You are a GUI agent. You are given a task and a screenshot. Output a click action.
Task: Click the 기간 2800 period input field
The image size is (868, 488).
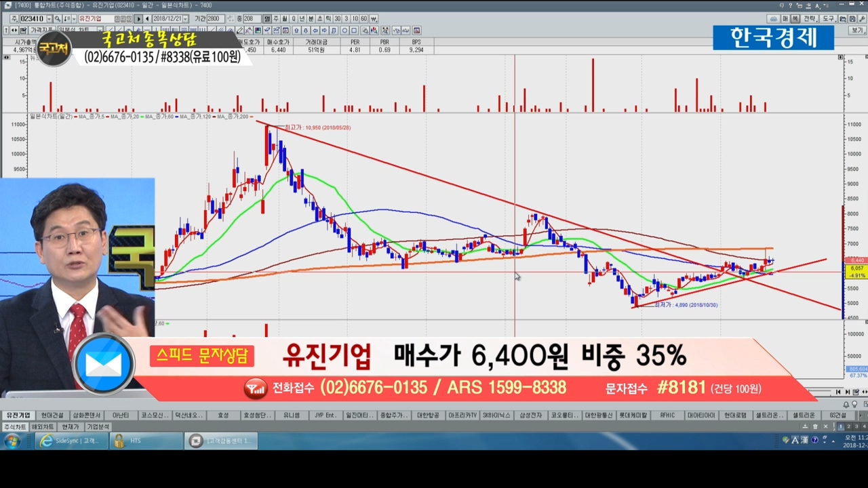(214, 19)
